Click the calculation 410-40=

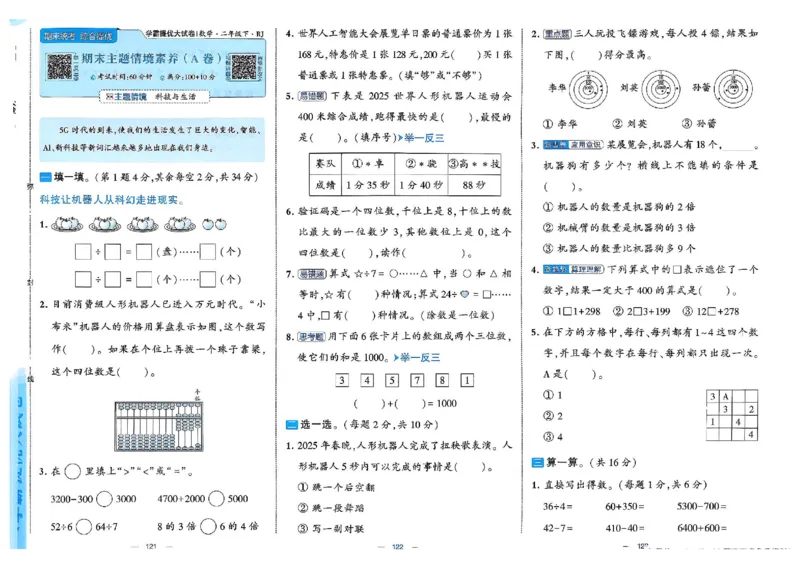624,528
